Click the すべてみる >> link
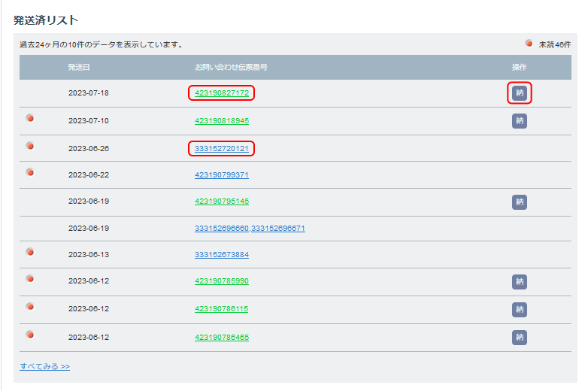Image resolution: width=588 pixels, height=391 pixels. coord(44,366)
